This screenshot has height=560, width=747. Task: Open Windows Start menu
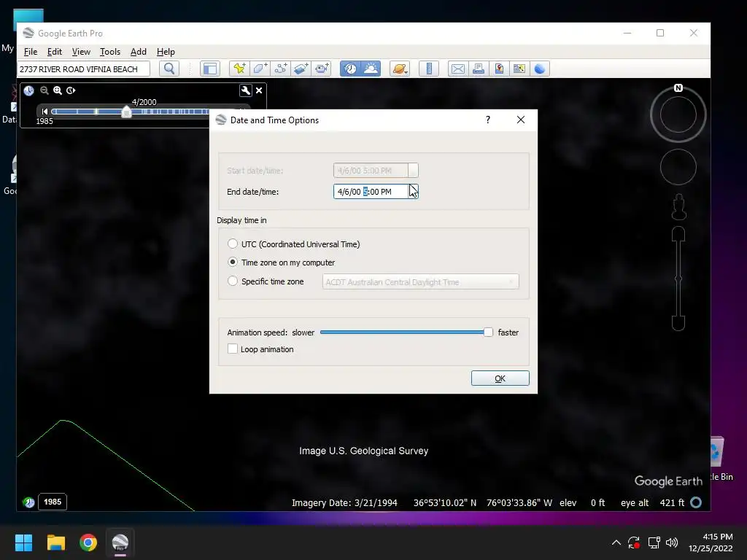23,542
